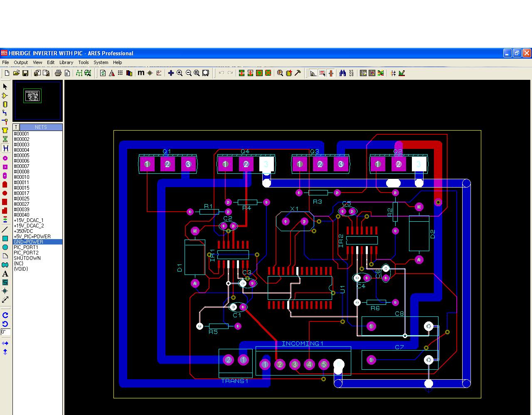Select net #00001 in the list

point(38,134)
